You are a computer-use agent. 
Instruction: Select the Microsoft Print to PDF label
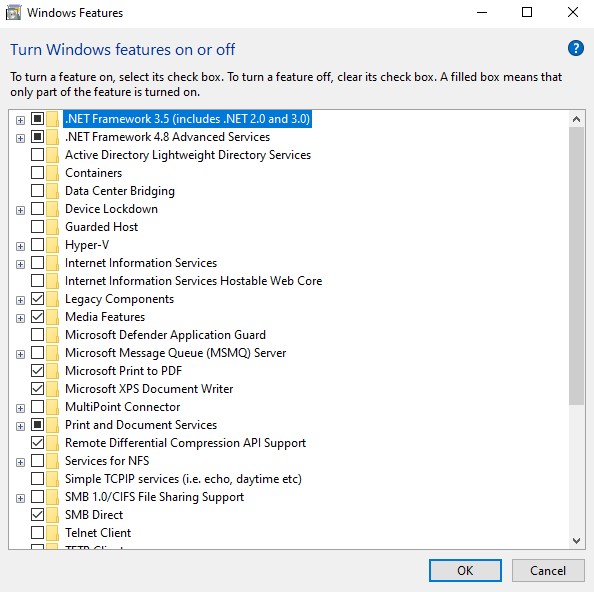click(123, 371)
